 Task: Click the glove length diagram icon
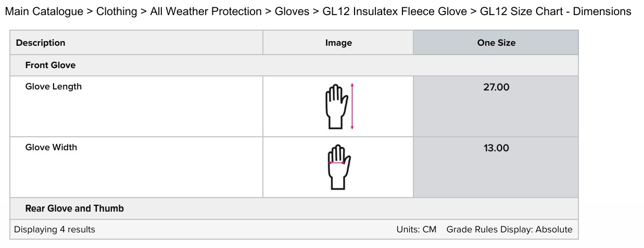point(338,106)
